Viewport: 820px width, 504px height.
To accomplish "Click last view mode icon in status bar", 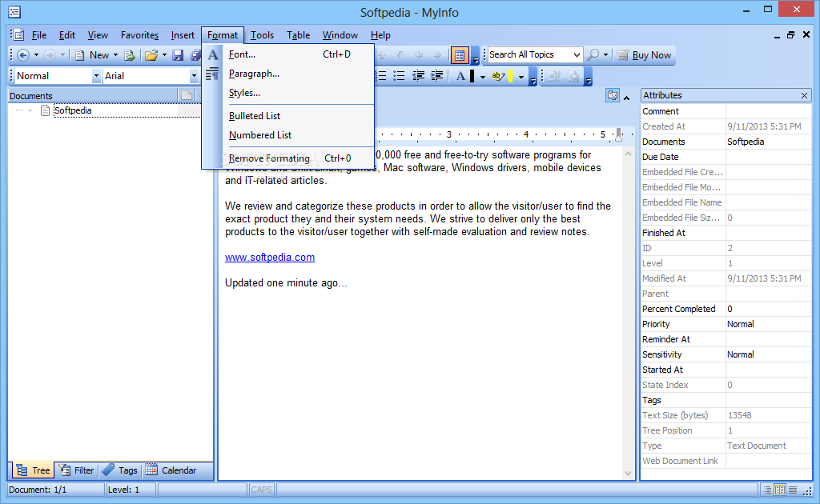I will click(x=793, y=490).
